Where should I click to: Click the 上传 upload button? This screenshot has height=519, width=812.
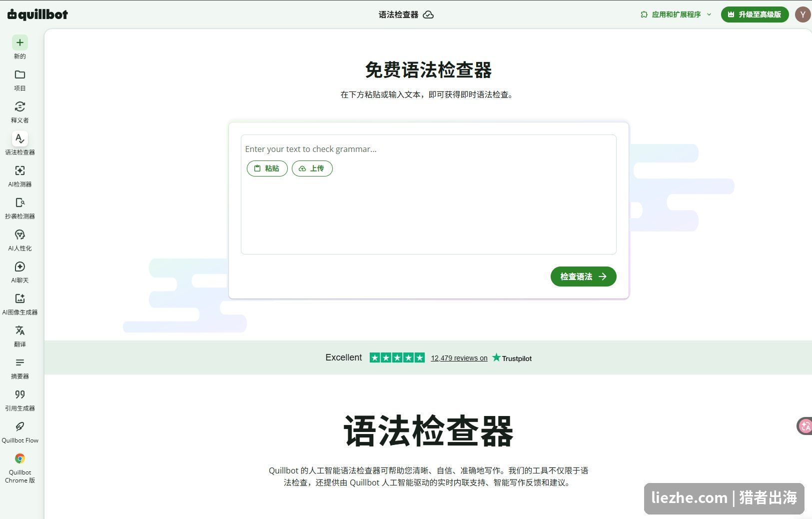point(312,168)
